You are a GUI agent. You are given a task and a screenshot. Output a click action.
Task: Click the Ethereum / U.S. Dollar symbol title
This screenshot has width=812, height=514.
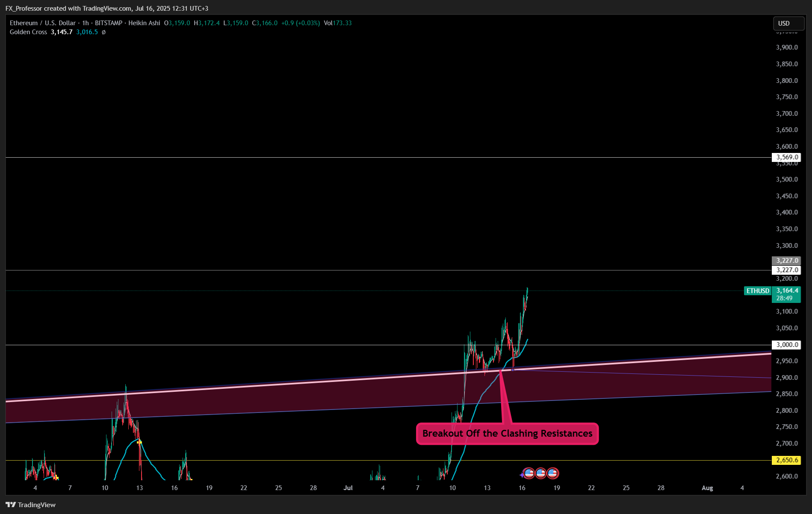point(43,23)
